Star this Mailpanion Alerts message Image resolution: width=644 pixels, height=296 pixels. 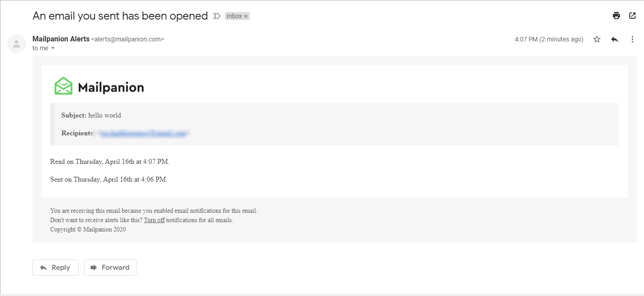pos(597,39)
